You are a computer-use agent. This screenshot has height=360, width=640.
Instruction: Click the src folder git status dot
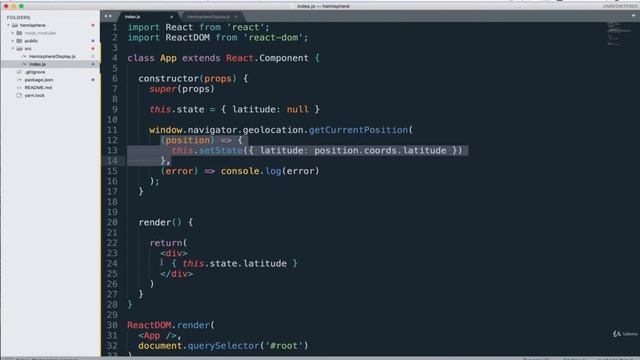coord(93,49)
